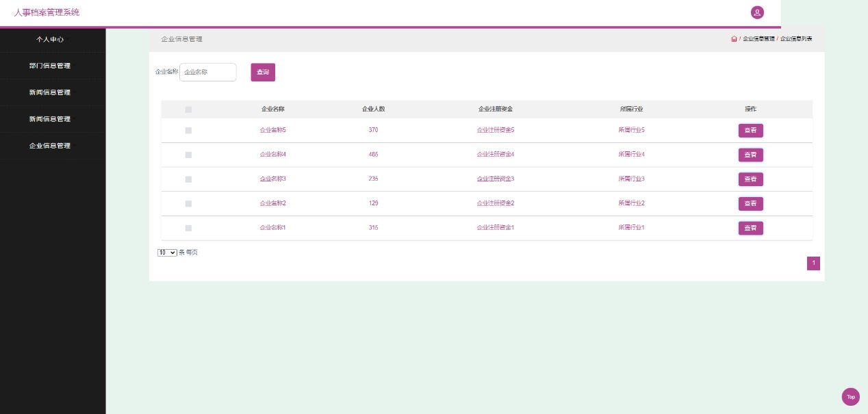Screen dimensions: 868x414
Task: Click the employee count 315 cell
Action: coord(373,228)
